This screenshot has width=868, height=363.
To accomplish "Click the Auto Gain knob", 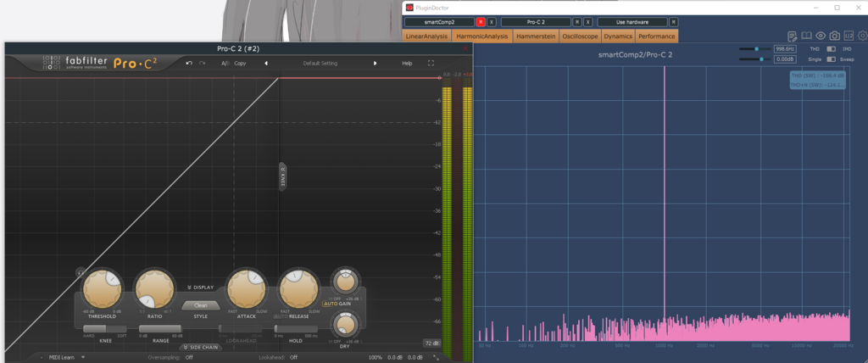I will click(345, 282).
